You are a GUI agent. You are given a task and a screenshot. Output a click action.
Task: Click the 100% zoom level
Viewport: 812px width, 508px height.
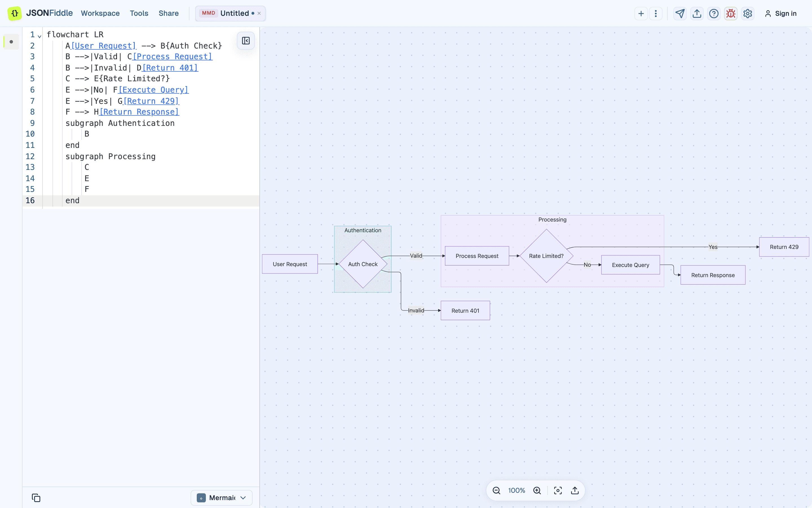(517, 491)
